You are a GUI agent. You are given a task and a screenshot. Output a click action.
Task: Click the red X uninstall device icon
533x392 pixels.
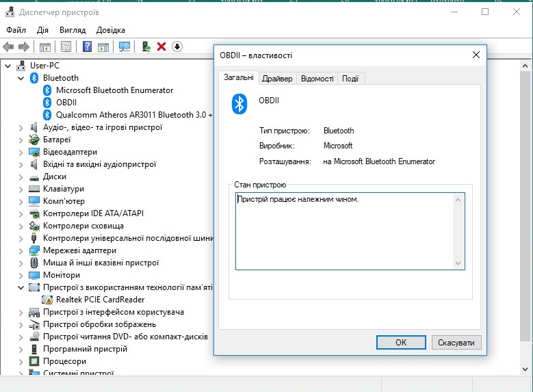click(161, 47)
